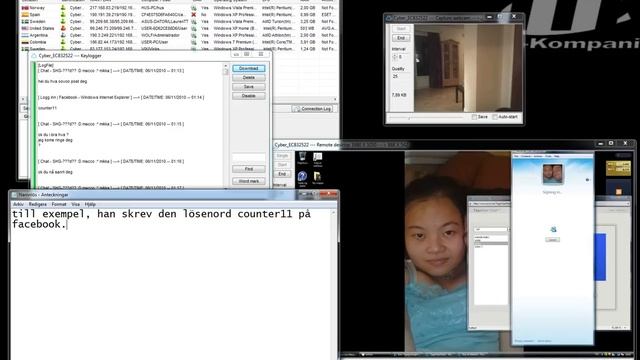Screen dimensions: 640x360
Task: Click the client list horizontal scrollbar right arrow
Action: pyautogui.click(x=335, y=99)
